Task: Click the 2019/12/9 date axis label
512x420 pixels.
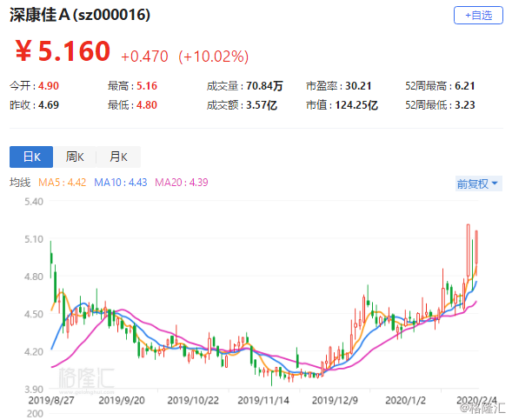Action: click(x=335, y=400)
